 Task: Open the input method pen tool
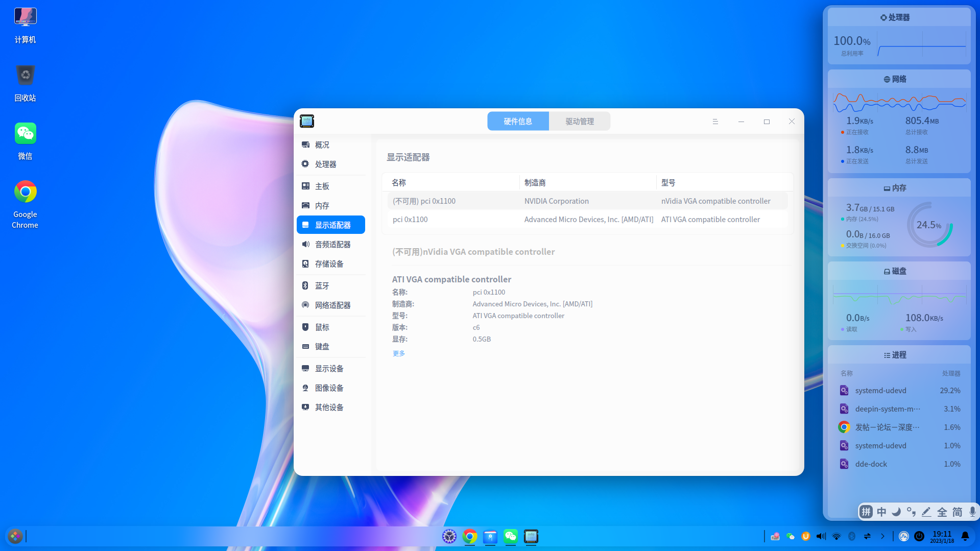tap(927, 512)
